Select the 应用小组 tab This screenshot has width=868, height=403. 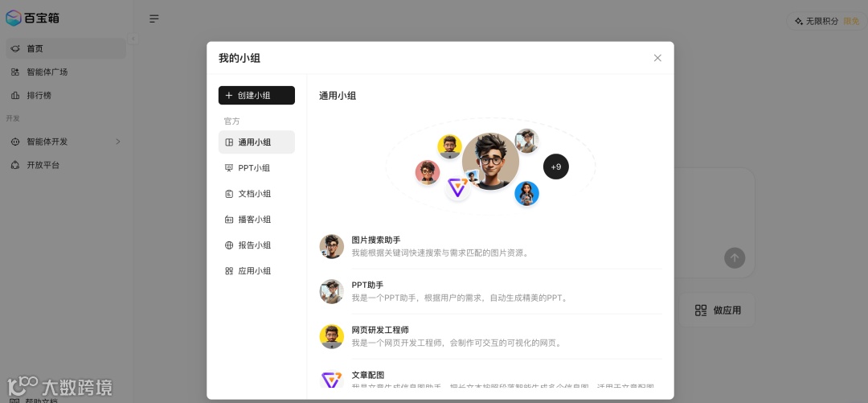pos(256,270)
